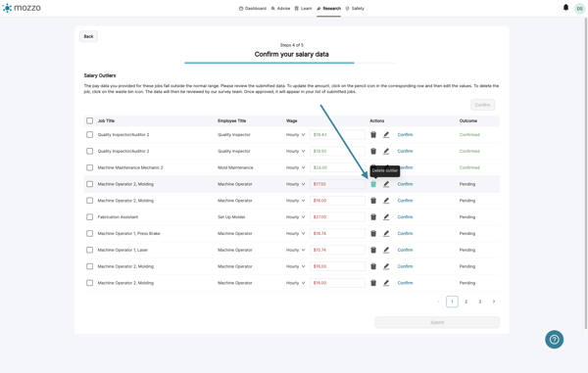This screenshot has width=588, height=373.
Task: Click the page vertical scrollbar
Action: click(586, 172)
